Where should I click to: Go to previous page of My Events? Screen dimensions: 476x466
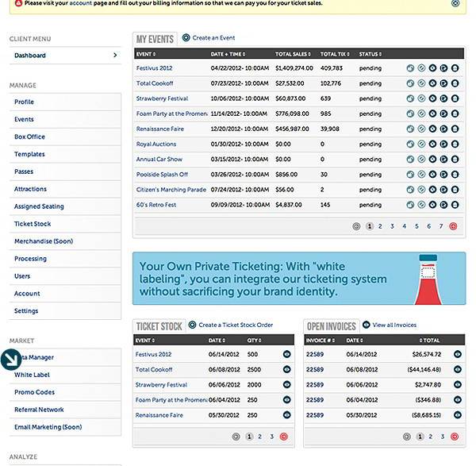(x=356, y=226)
